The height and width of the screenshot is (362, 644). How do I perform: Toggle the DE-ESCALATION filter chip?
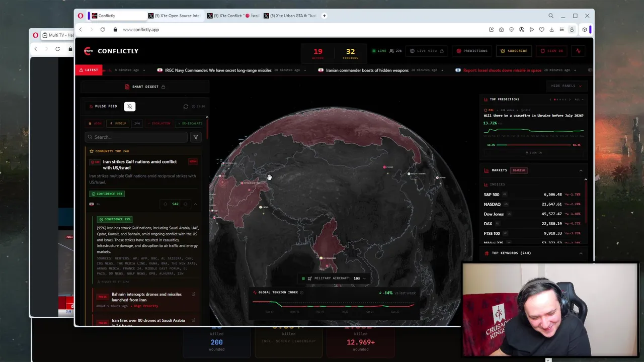(190, 123)
